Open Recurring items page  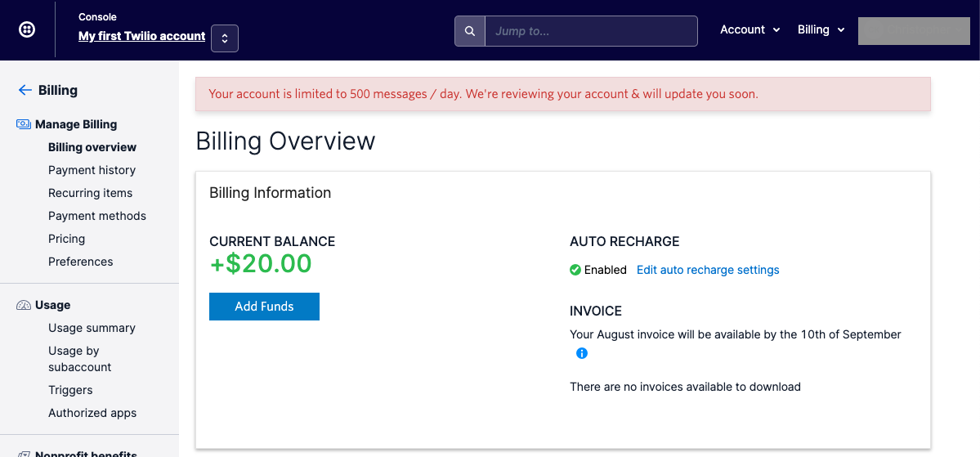(x=90, y=193)
